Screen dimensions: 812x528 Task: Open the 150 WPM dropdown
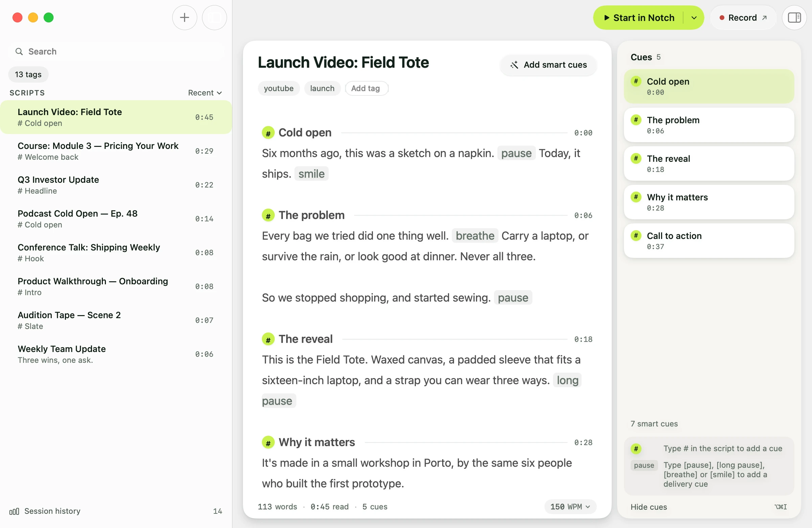(x=570, y=506)
